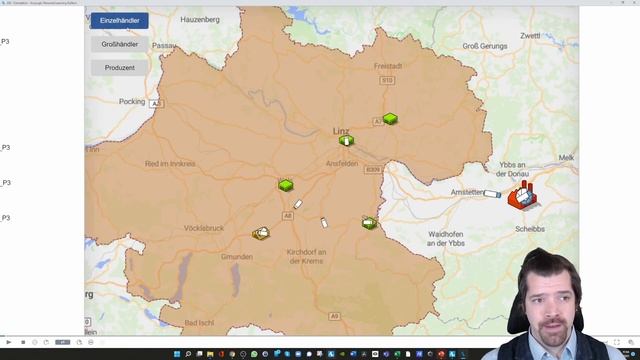Click the Linz city label on the map
The width and height of the screenshot is (640, 360).
point(341,131)
